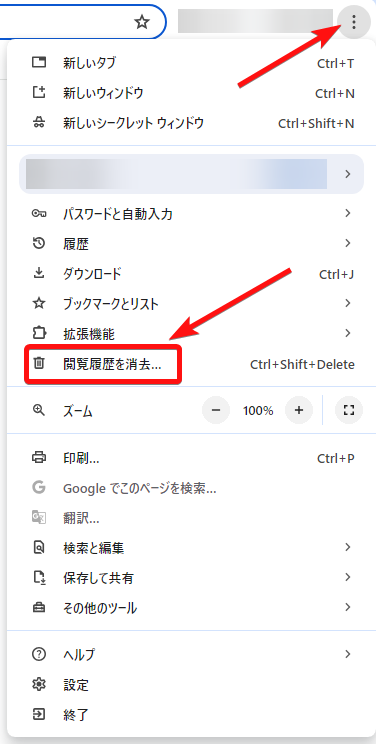The image size is (376, 744).
Task: Click the Ctrl+J shortcut label
Action: point(337,274)
